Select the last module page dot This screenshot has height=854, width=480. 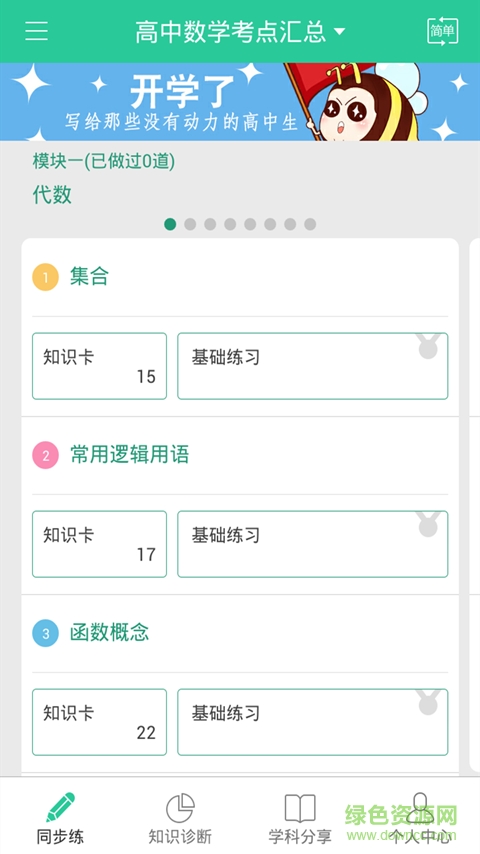310,224
